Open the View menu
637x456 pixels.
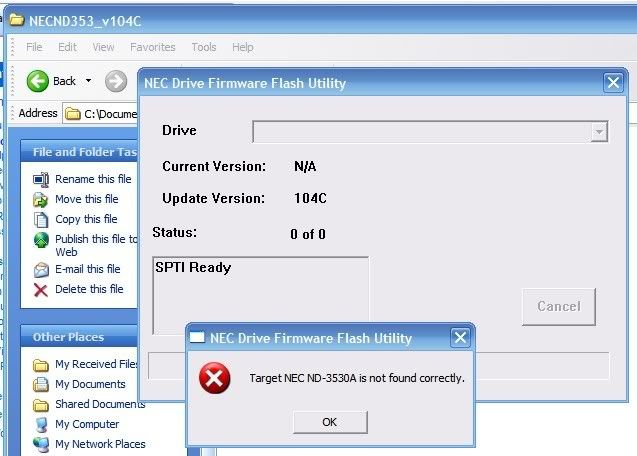(x=103, y=47)
